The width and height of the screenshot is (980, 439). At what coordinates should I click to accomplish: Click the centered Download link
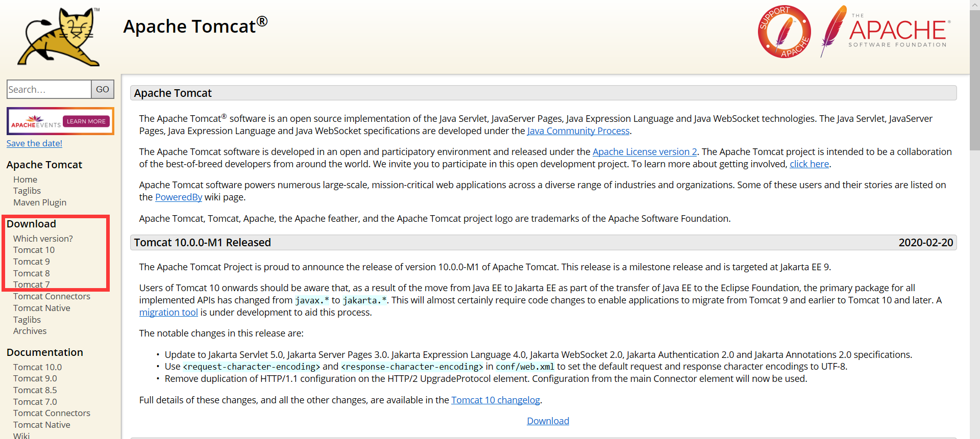tap(548, 421)
